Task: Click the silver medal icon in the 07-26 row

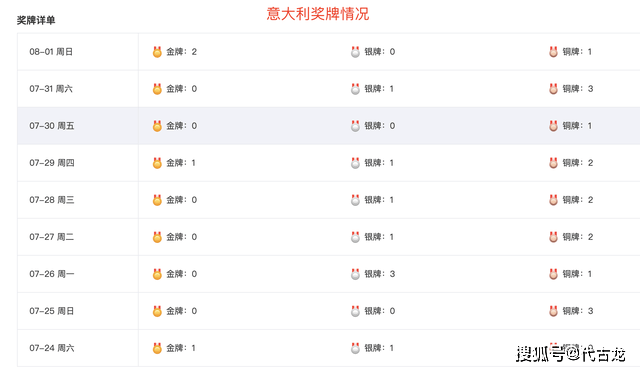Action: pos(356,274)
